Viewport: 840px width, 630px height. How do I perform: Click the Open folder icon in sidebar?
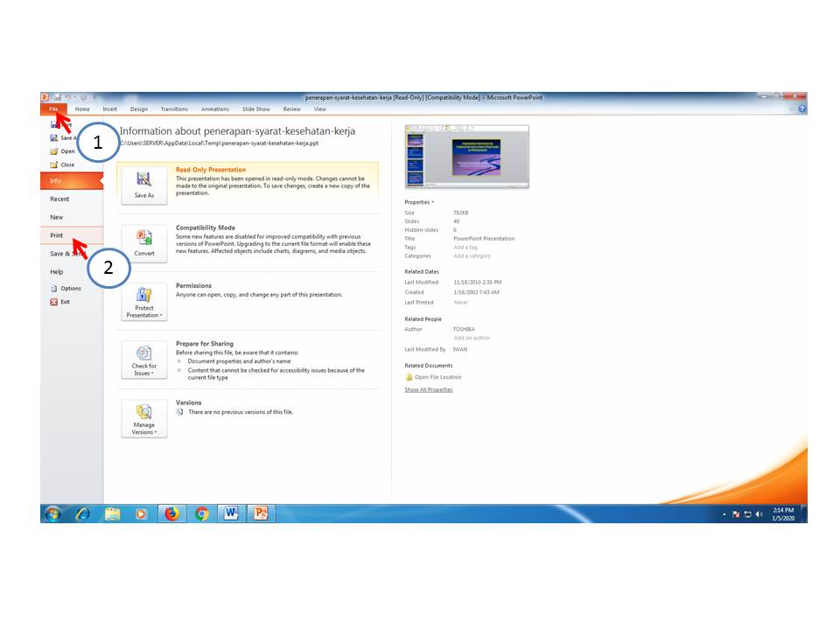tap(54, 151)
